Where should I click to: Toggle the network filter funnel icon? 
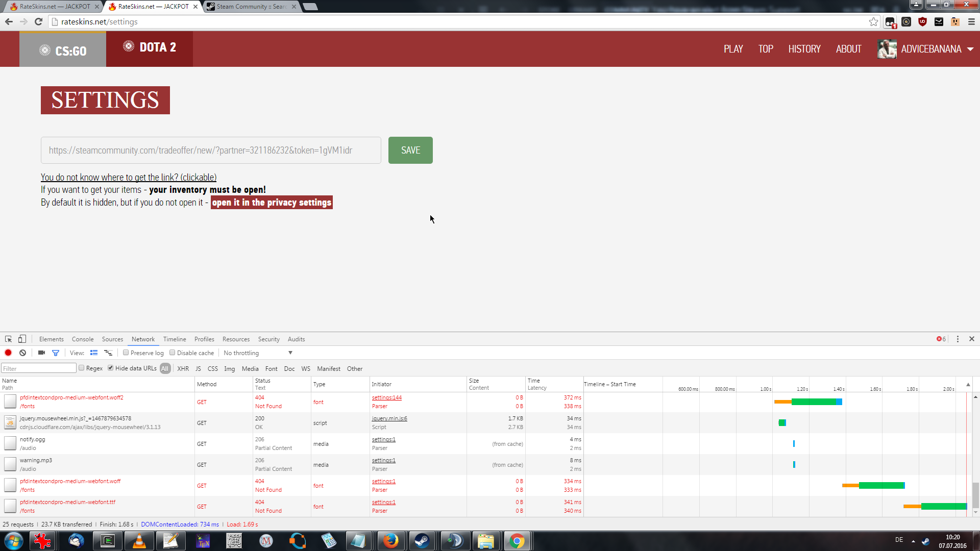click(x=56, y=353)
